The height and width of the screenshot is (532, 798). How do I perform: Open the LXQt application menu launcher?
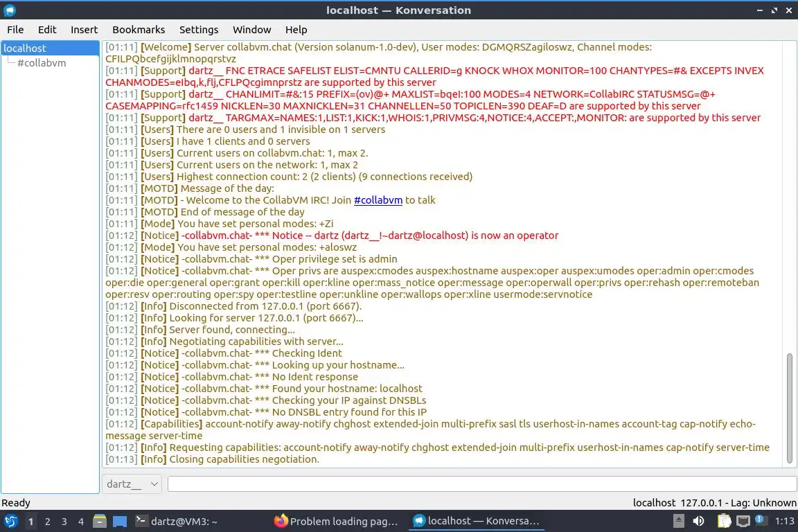10,522
